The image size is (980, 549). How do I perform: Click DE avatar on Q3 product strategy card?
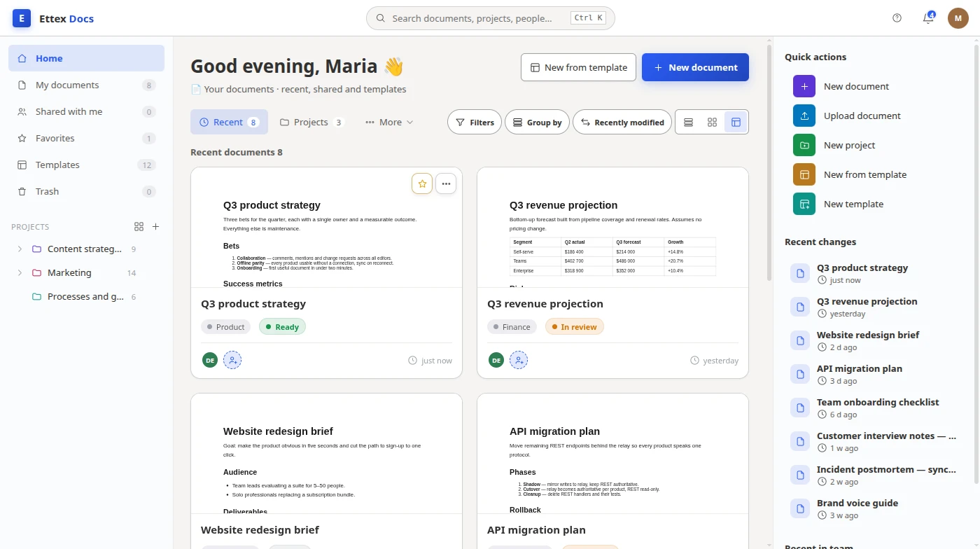coord(210,360)
